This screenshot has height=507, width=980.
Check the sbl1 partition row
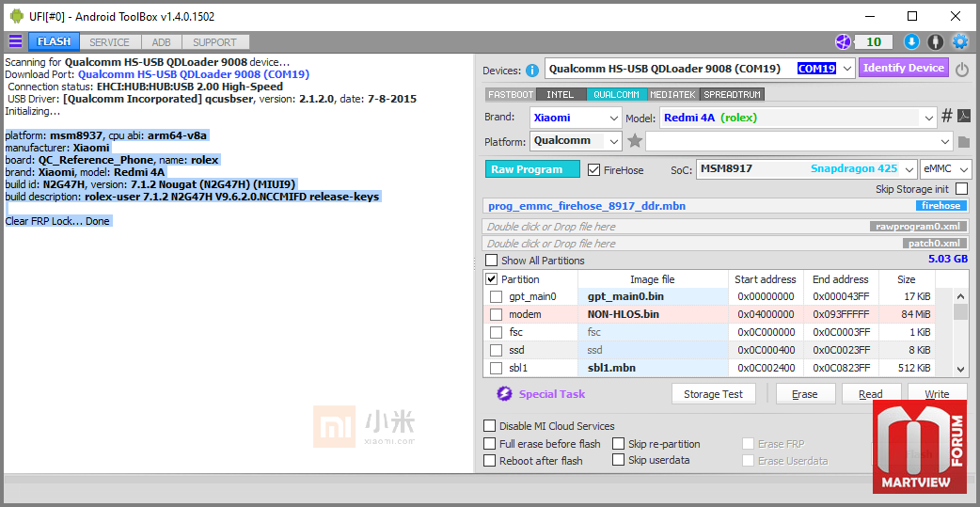click(496, 368)
